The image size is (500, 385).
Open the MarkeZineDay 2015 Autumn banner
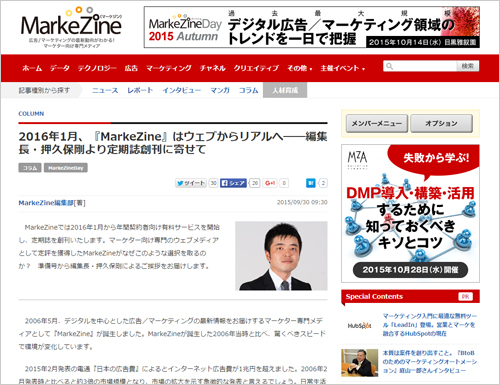[312, 27]
